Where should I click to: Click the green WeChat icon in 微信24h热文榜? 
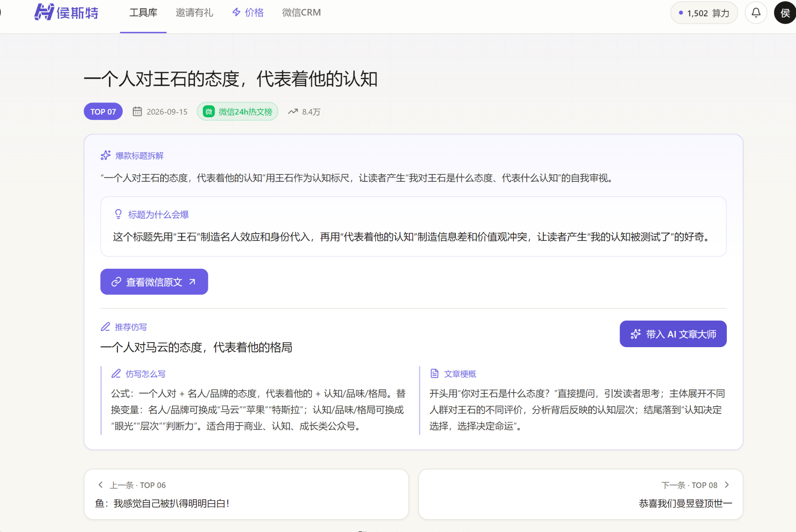[x=209, y=112]
